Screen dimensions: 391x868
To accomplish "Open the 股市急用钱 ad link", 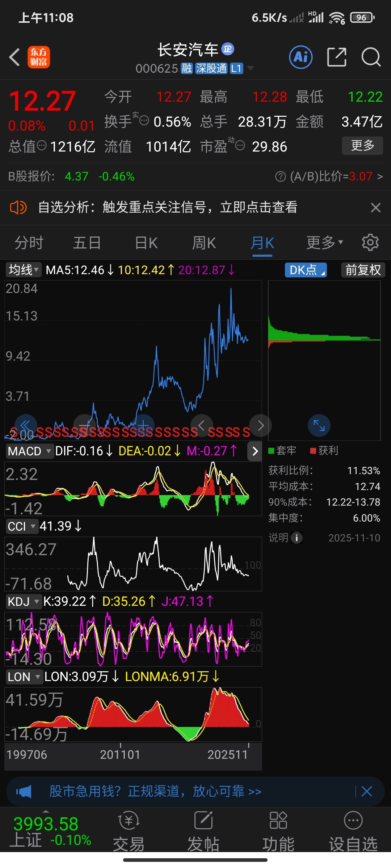I will 155,792.
